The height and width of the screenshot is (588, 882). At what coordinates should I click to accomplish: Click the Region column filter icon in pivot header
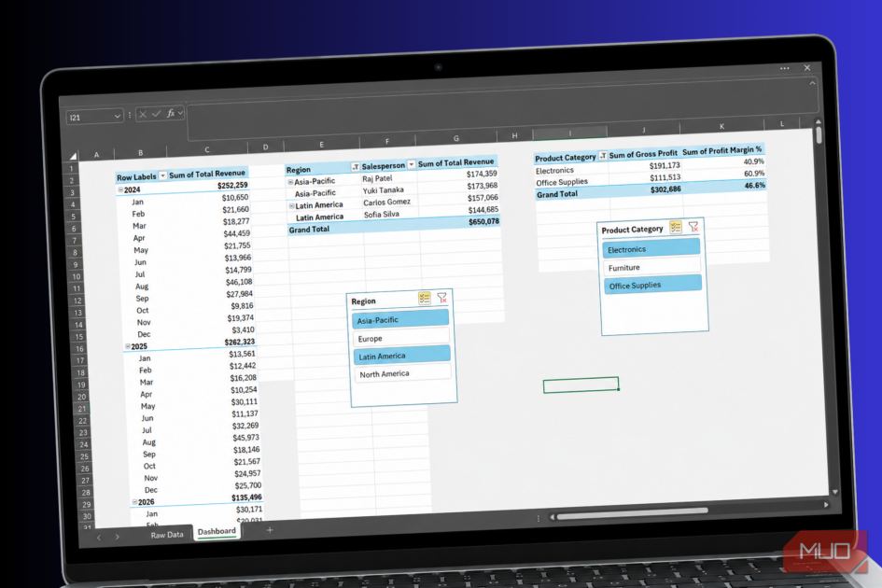tap(355, 167)
